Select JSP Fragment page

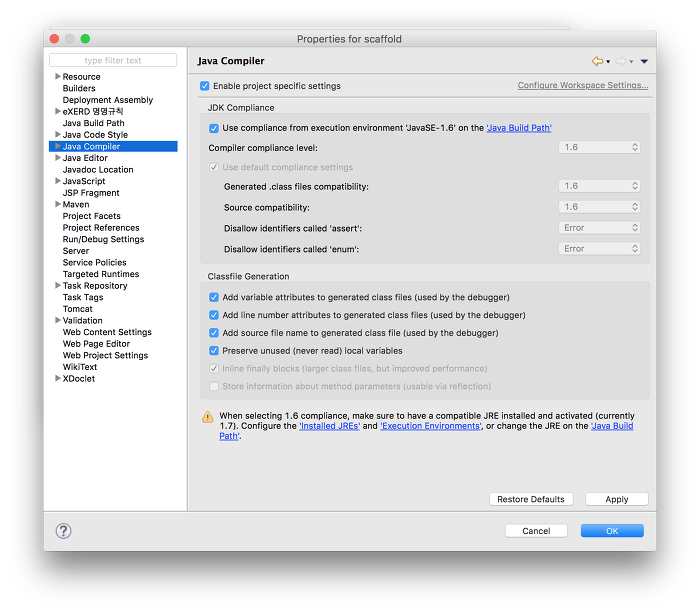(91, 193)
